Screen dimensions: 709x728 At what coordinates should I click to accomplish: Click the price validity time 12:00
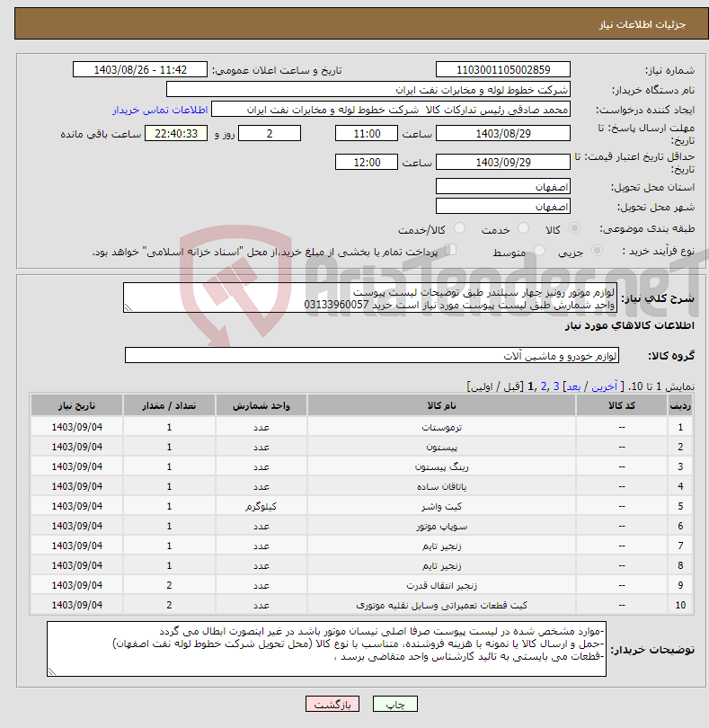point(367,162)
